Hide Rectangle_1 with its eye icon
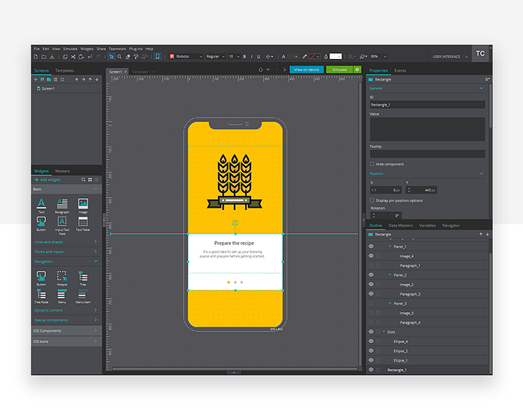This screenshot has height=420, width=523. point(371,370)
